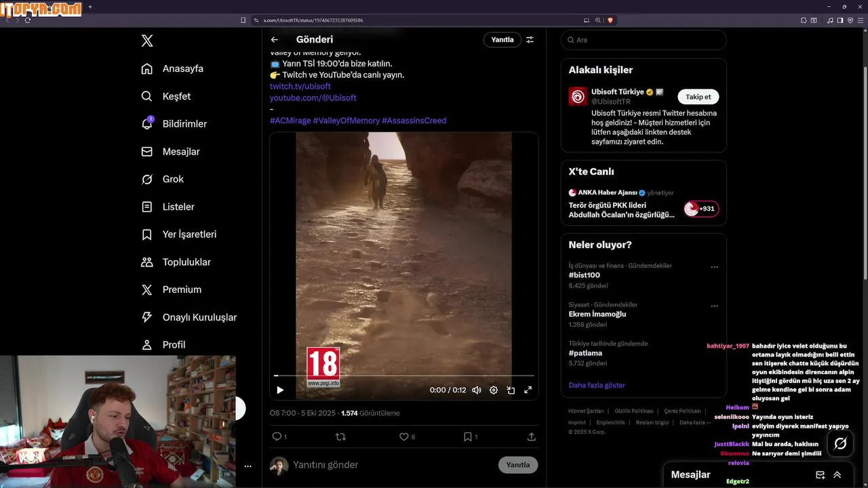Go back with the Gönderi arrow
This screenshot has width=868, height=488.
click(274, 40)
